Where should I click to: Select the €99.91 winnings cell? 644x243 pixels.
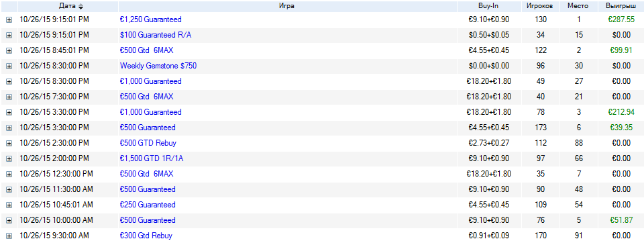[621, 50]
